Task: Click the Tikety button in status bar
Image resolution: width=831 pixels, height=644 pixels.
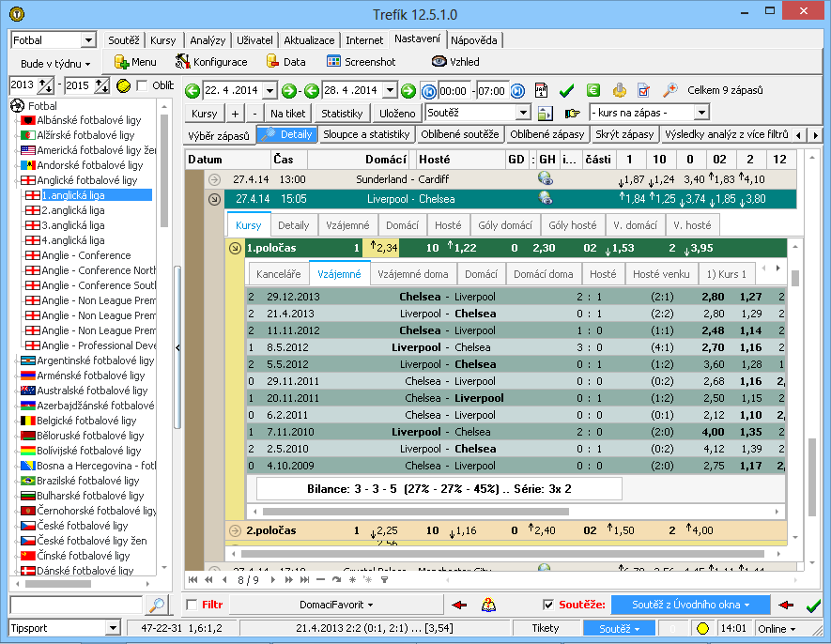Action: point(546,629)
